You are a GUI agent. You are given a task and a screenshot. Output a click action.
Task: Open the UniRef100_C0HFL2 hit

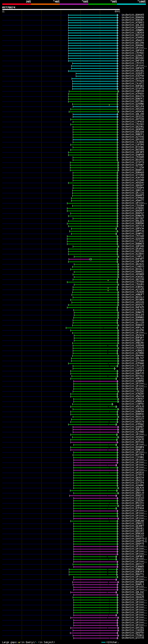(x=133, y=257)
